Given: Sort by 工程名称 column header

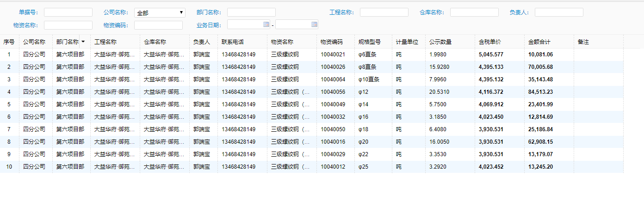Looking at the screenshot, I should [x=115, y=42].
